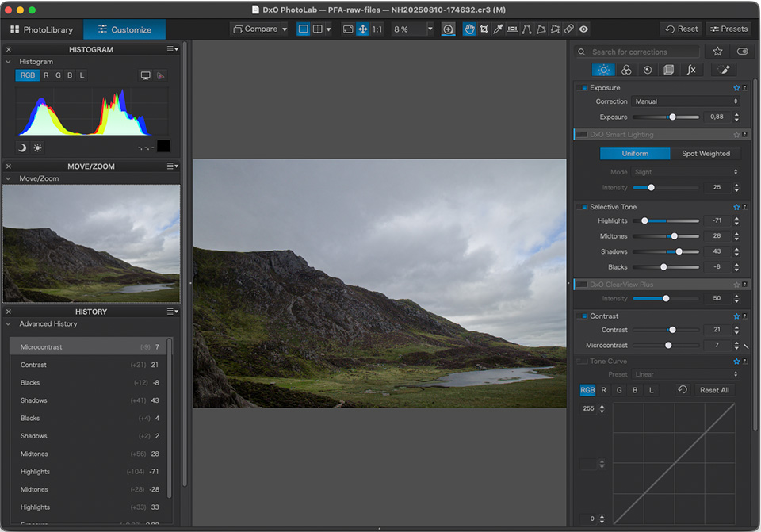
Task: Select the Horizon leveling tool
Action: (x=512, y=29)
